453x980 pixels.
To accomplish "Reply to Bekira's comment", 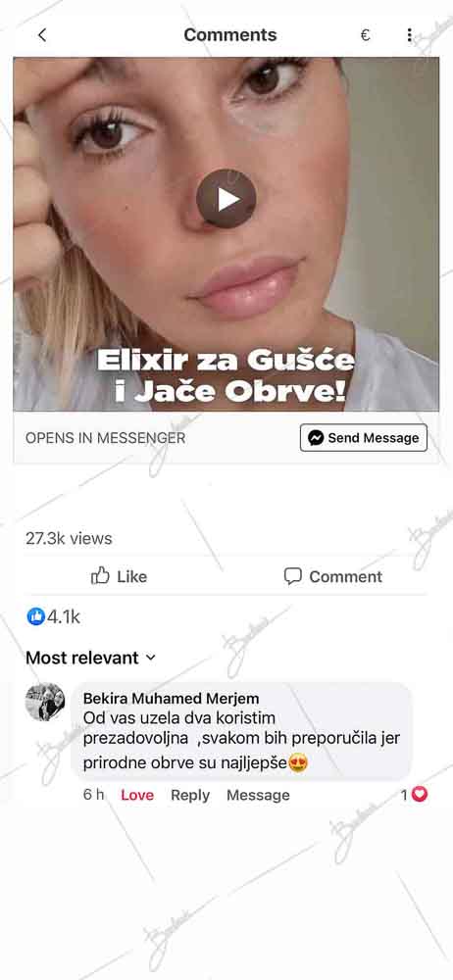I will (190, 795).
